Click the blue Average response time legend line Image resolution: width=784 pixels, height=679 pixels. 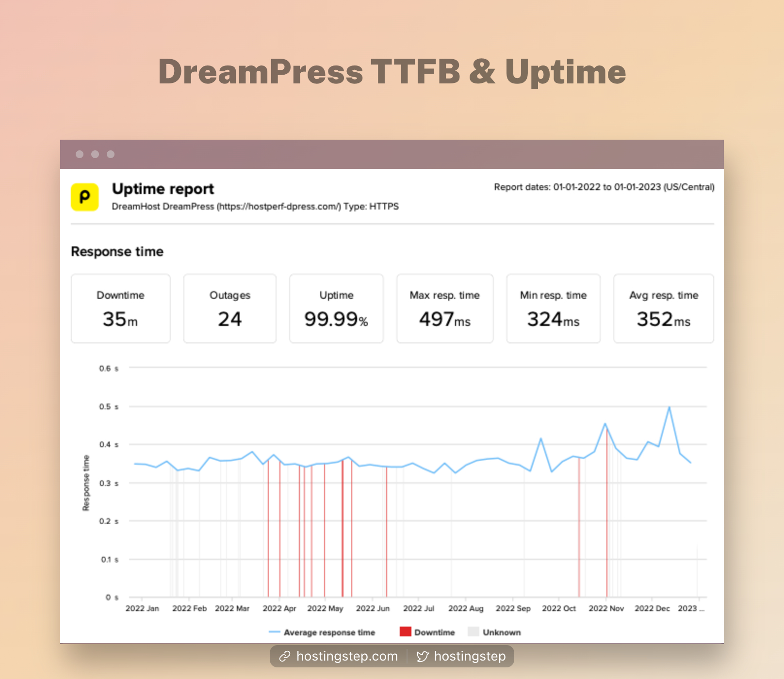point(275,632)
